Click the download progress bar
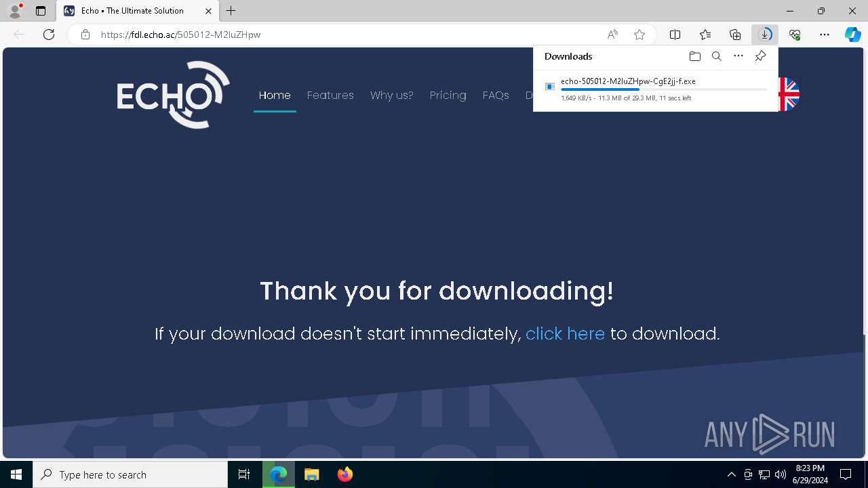The width and height of the screenshot is (868, 488). tap(664, 89)
